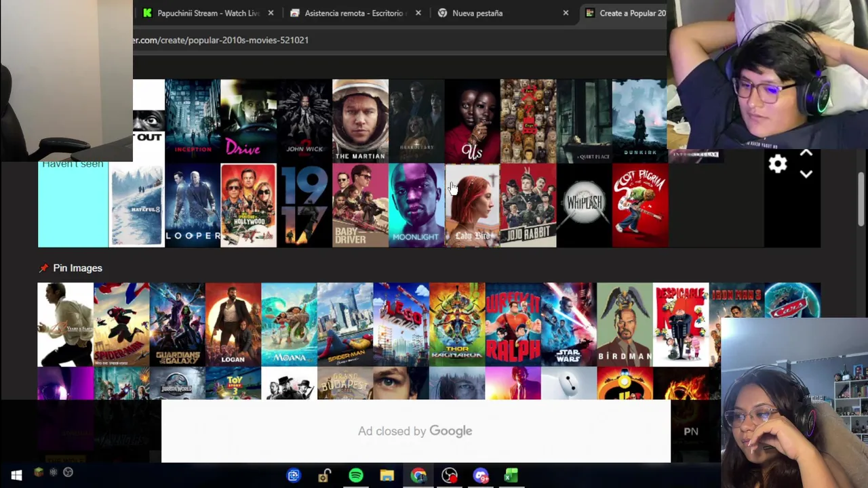The height and width of the screenshot is (488, 868).
Task: Select the Moonlight poster
Action: tap(416, 205)
